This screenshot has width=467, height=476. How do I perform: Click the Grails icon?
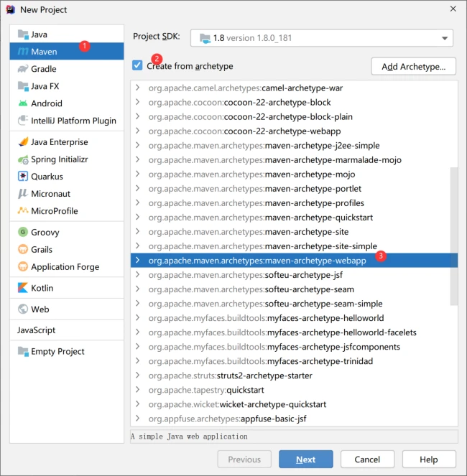coord(23,250)
